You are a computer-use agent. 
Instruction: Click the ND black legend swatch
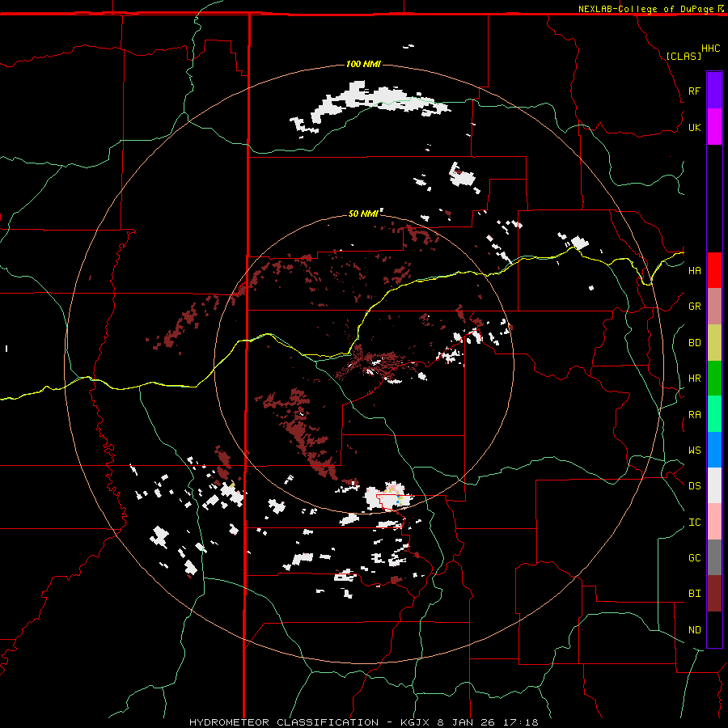[x=714, y=629]
